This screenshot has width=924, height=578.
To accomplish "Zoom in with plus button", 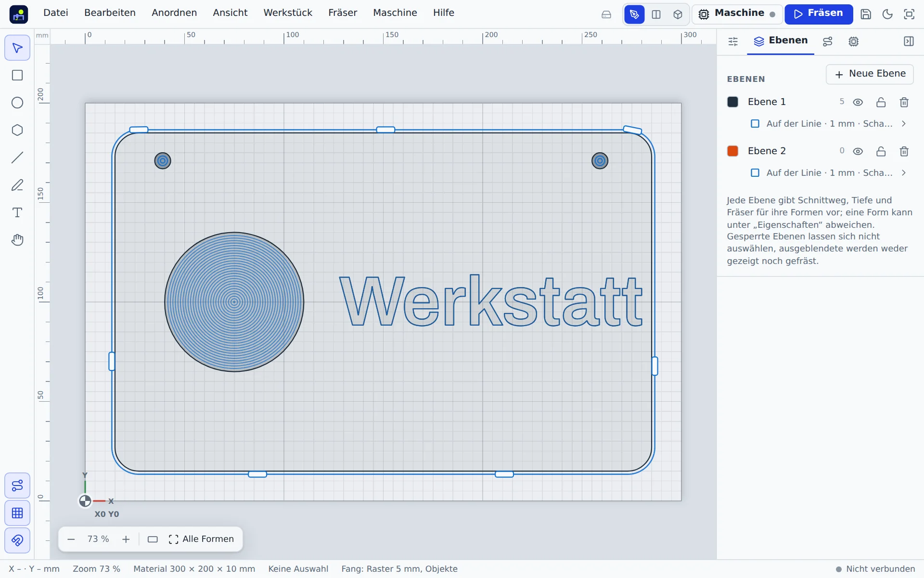I will 126,539.
